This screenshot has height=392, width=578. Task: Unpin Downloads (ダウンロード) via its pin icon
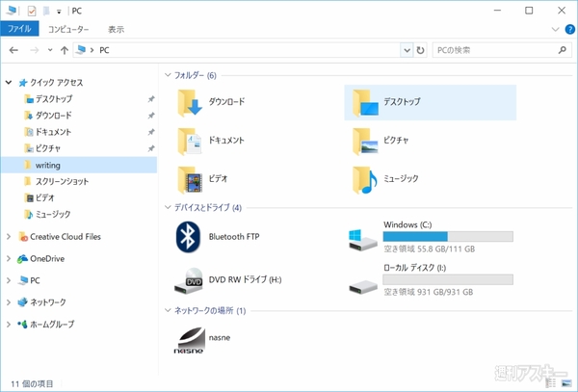point(151,116)
